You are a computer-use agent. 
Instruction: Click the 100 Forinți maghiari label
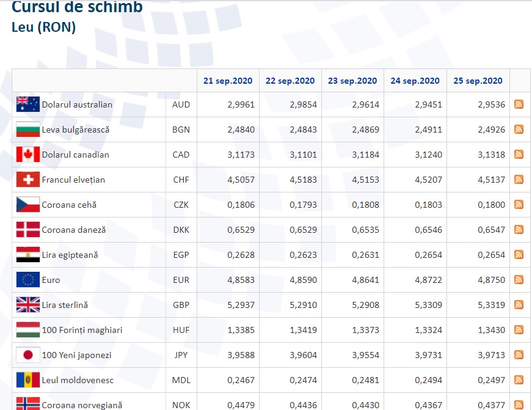click(x=82, y=330)
